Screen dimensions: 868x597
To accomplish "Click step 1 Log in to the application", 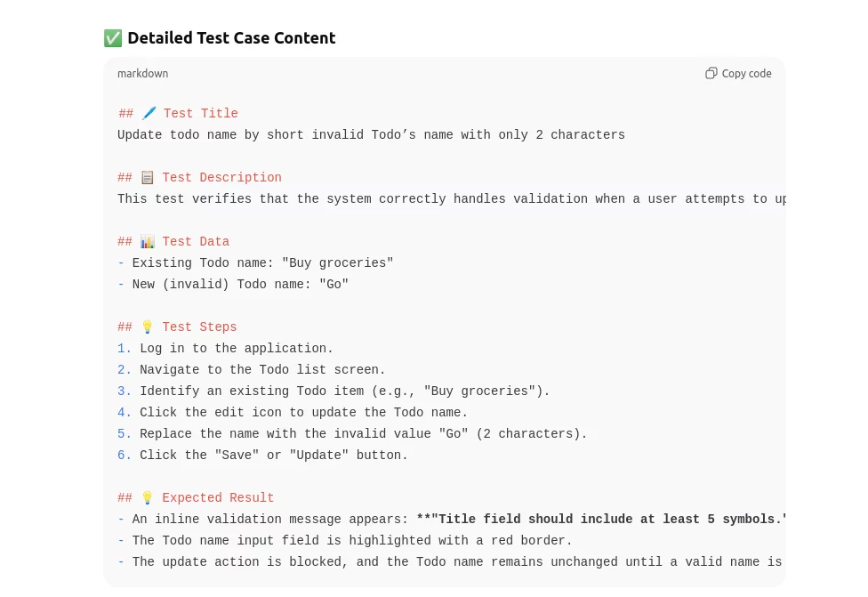I will pyautogui.click(x=237, y=349).
